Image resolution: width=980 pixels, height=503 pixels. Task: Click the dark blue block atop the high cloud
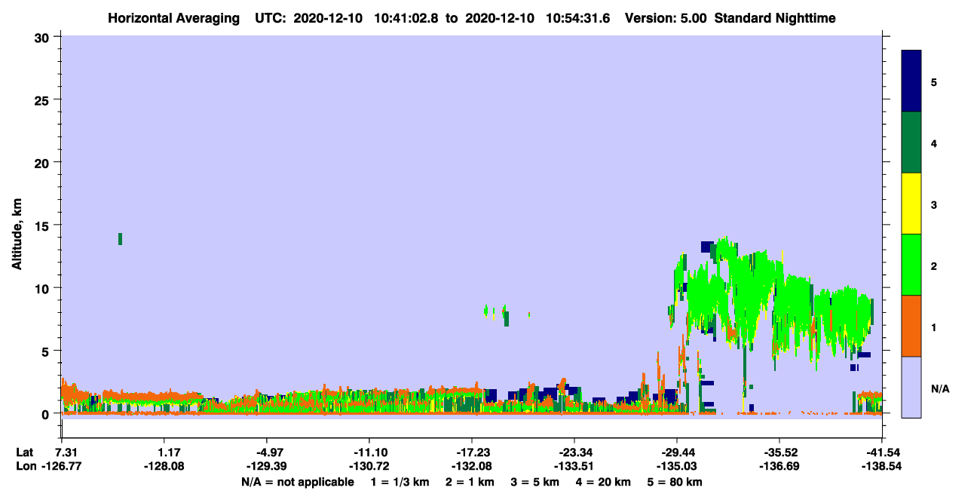tap(707, 247)
